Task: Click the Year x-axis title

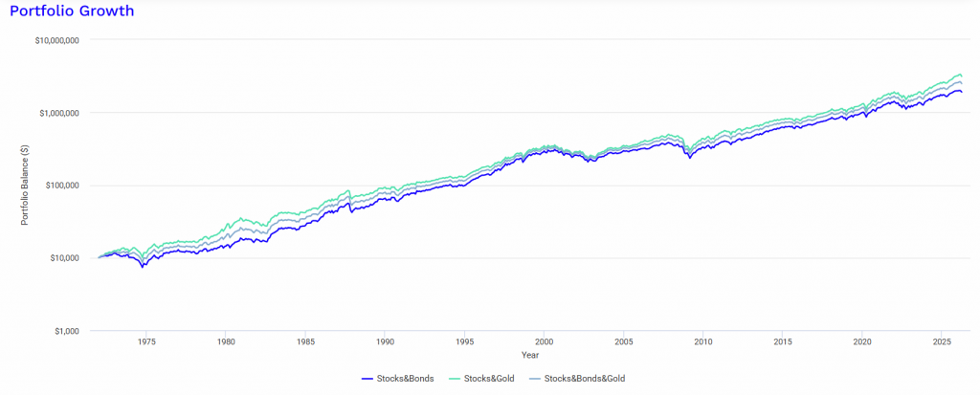Action: pos(530,355)
